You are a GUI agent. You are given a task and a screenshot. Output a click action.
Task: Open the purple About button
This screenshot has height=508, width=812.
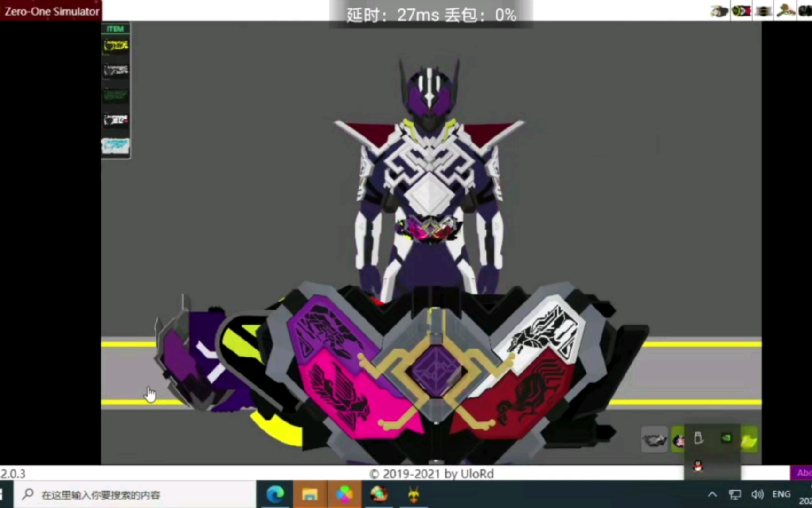click(x=801, y=473)
